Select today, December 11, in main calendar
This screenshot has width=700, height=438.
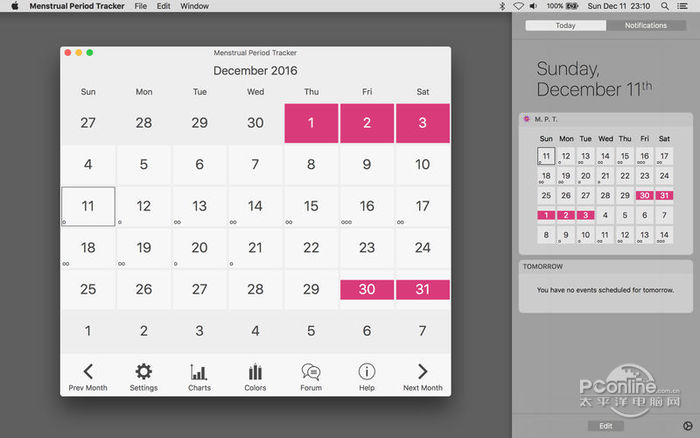[88, 206]
